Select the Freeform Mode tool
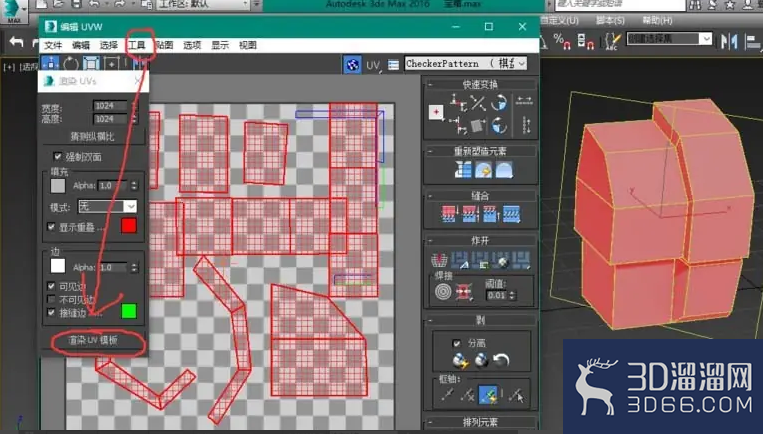This screenshot has height=434, width=763. click(111, 64)
